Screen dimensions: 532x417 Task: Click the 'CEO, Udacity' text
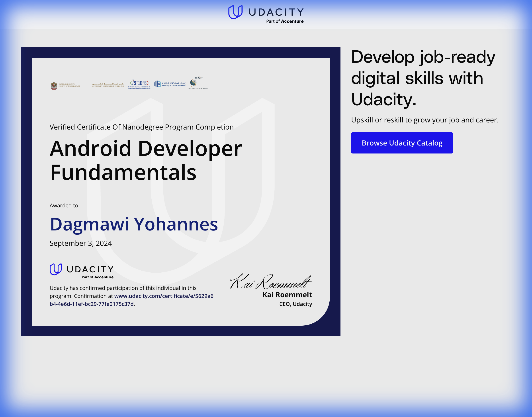296,304
